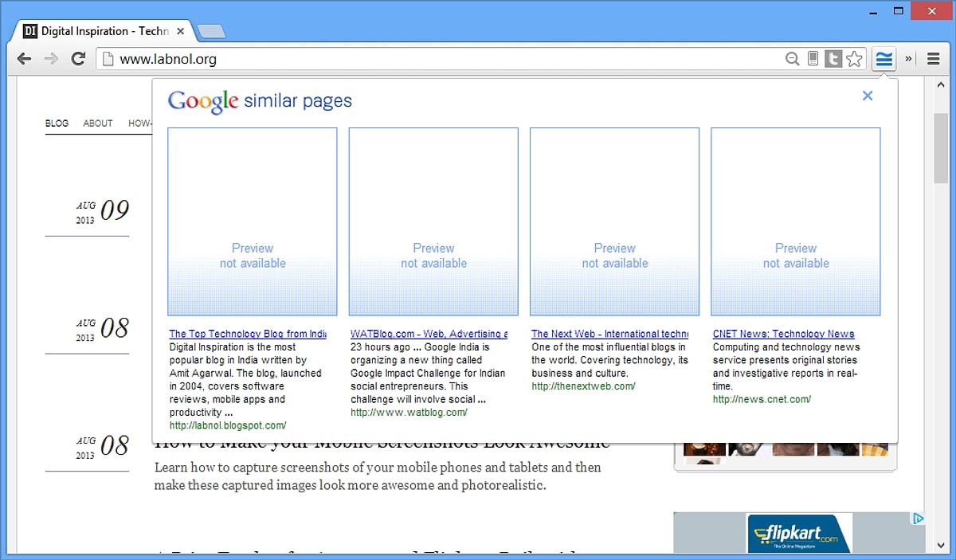Image resolution: width=956 pixels, height=560 pixels.
Task: Click the forward navigation arrow
Action: point(51,59)
